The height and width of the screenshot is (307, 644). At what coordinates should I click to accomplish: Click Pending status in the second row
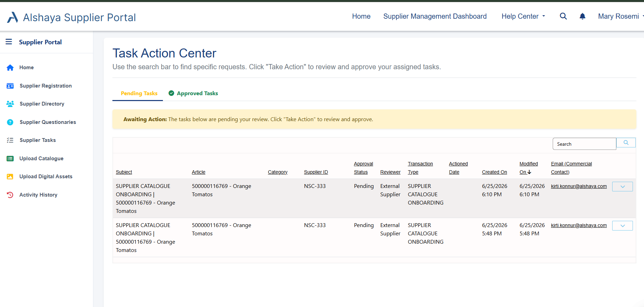[x=364, y=225]
